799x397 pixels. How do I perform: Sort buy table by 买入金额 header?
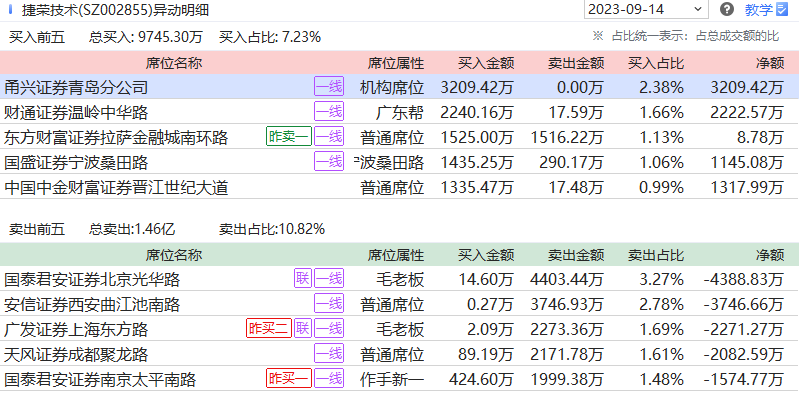coord(486,63)
